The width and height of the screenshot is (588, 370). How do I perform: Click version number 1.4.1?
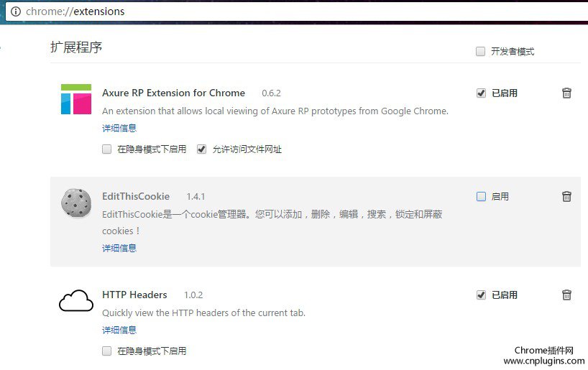point(196,197)
